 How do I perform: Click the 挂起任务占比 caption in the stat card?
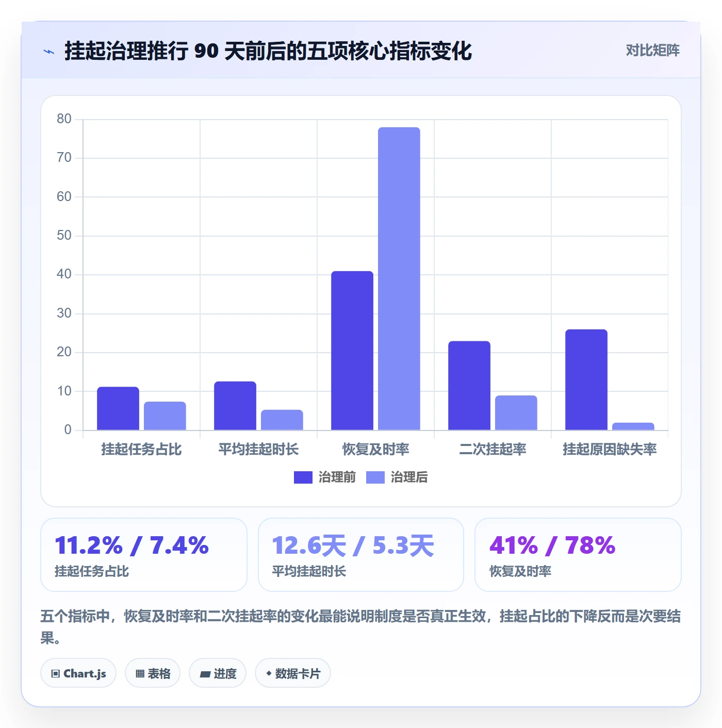coord(92,571)
